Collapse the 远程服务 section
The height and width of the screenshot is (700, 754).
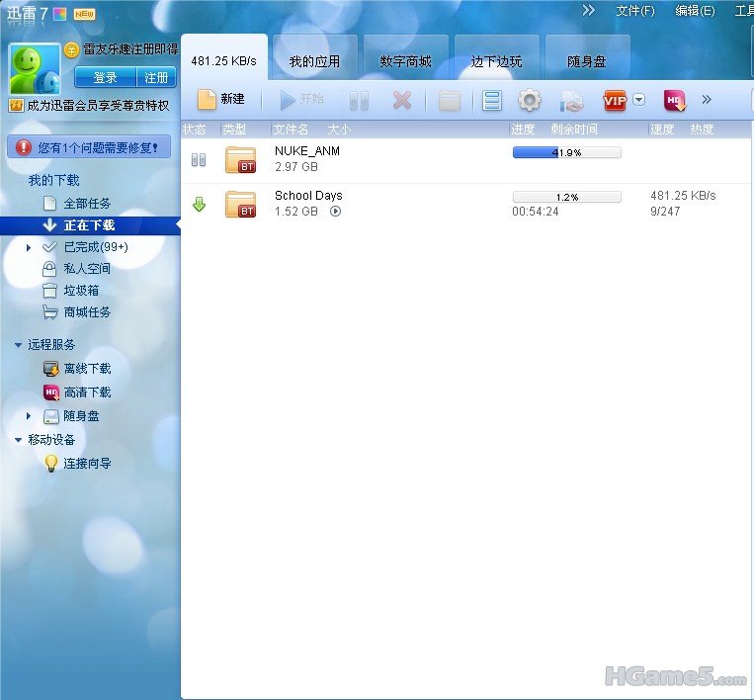(19, 345)
